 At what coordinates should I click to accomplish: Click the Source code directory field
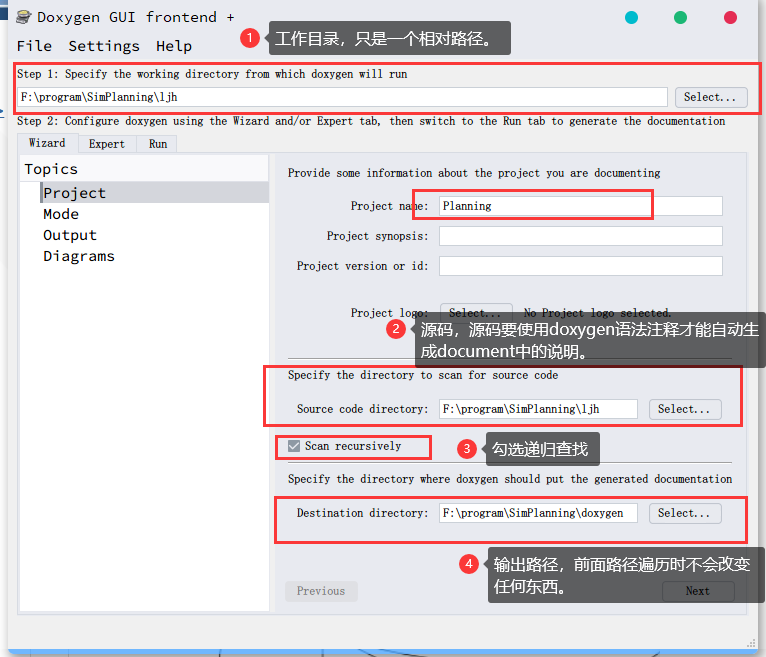click(538, 409)
